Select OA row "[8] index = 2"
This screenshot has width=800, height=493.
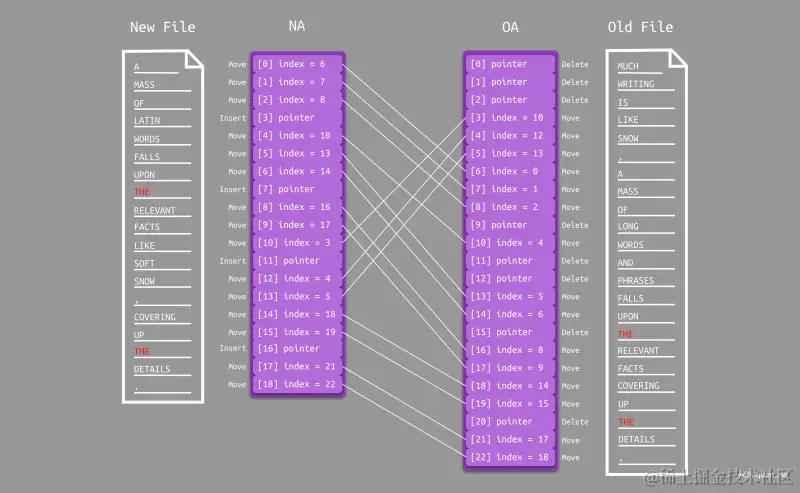(510, 207)
